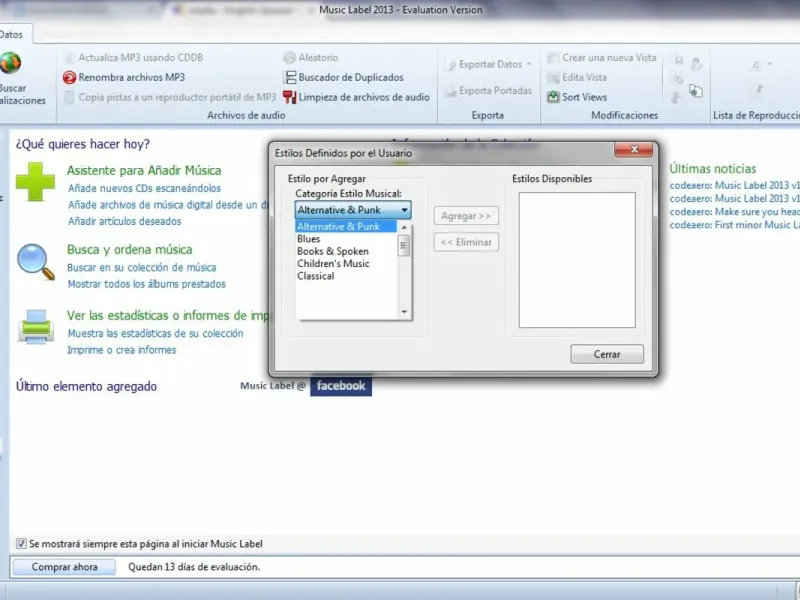Open Mostrar todos los álbums prestados

pyautogui.click(x=147, y=284)
